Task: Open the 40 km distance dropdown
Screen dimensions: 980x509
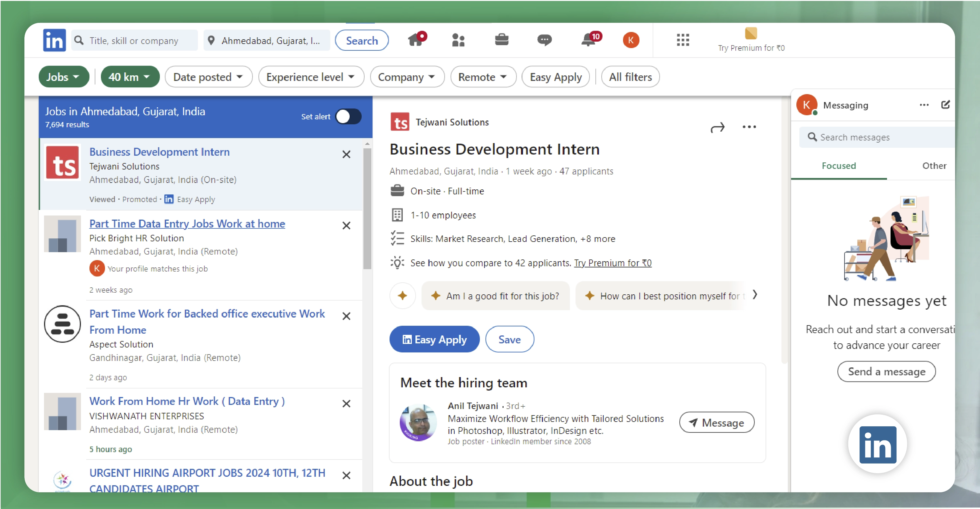Action: tap(130, 77)
